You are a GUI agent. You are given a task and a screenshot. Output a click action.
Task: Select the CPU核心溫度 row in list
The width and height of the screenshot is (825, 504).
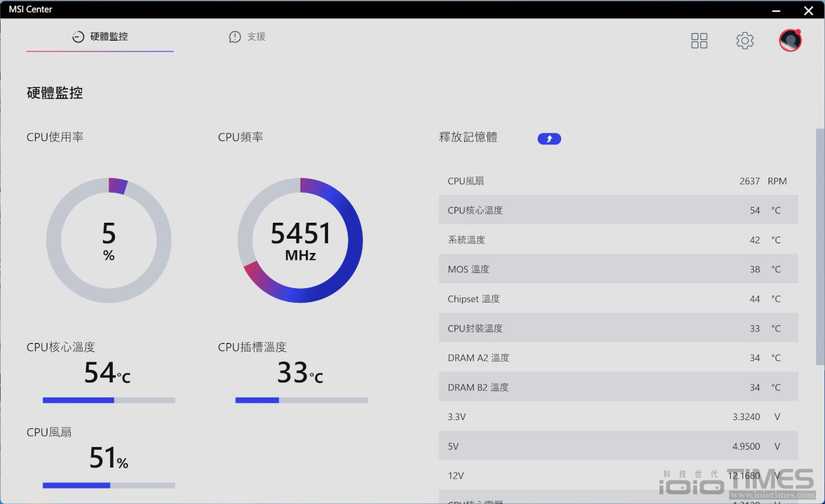pos(619,210)
